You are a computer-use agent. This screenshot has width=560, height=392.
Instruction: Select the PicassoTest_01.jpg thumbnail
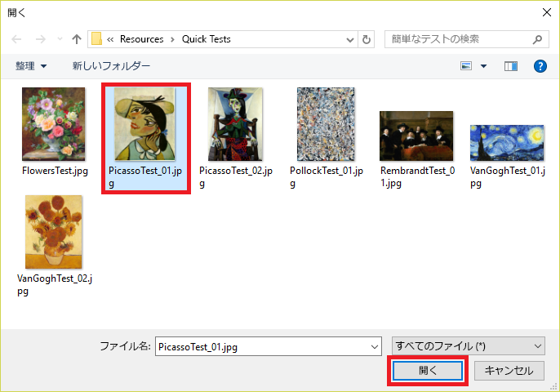pos(144,124)
